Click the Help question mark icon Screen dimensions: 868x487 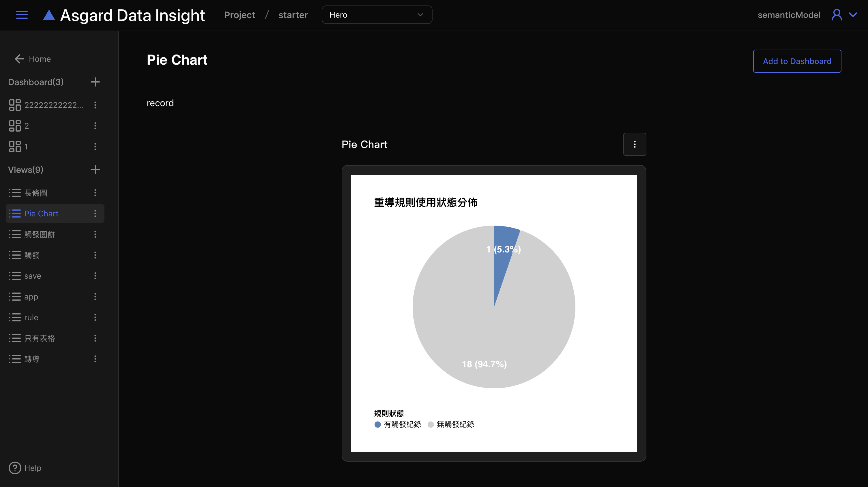[x=15, y=468]
